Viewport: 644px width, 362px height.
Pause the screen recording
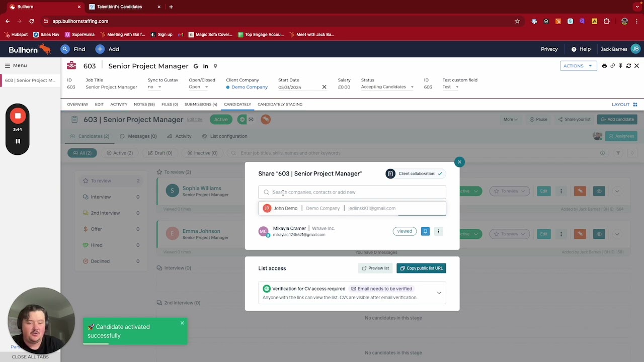point(18,141)
